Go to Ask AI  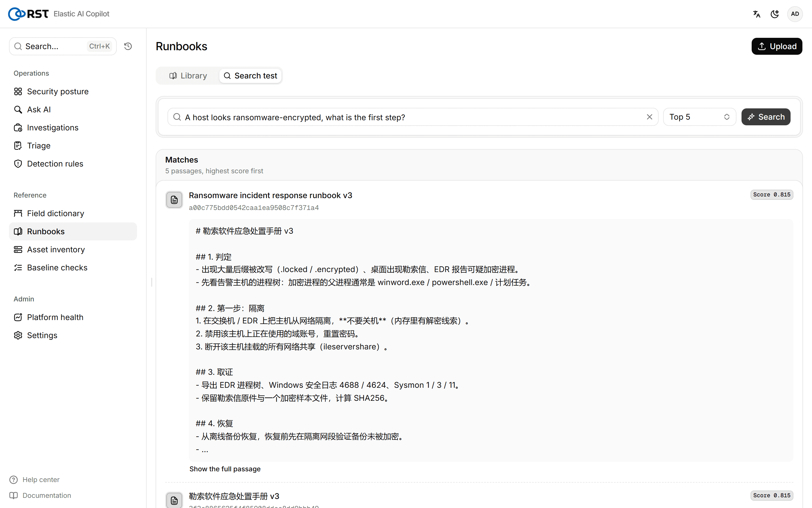point(73,110)
